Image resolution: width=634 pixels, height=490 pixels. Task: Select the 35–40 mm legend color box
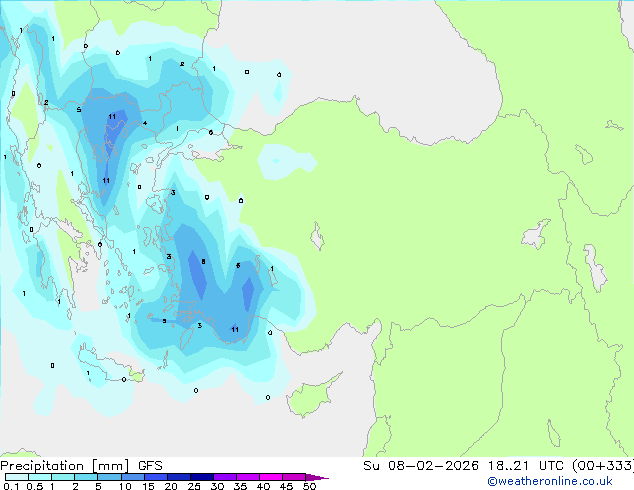[248, 477]
